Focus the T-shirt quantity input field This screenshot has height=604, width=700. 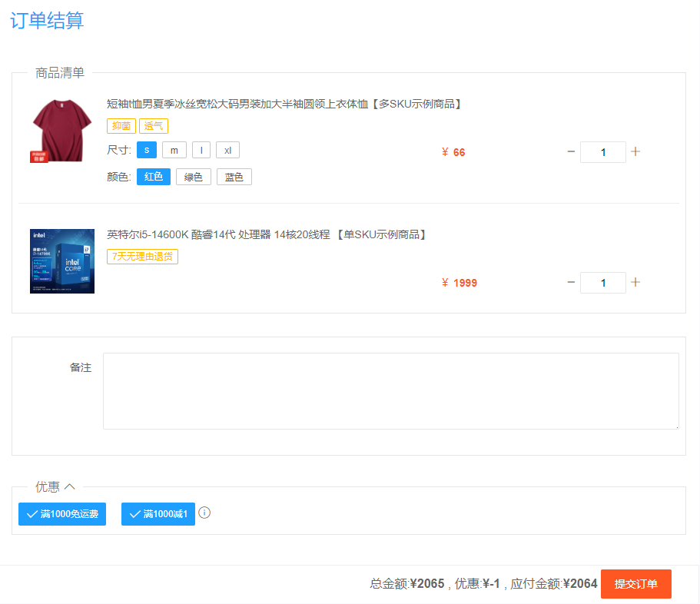pos(602,152)
